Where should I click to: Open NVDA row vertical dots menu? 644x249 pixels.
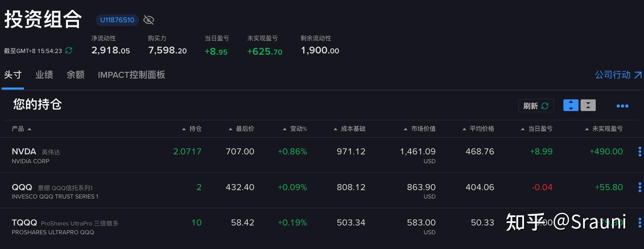(640, 151)
